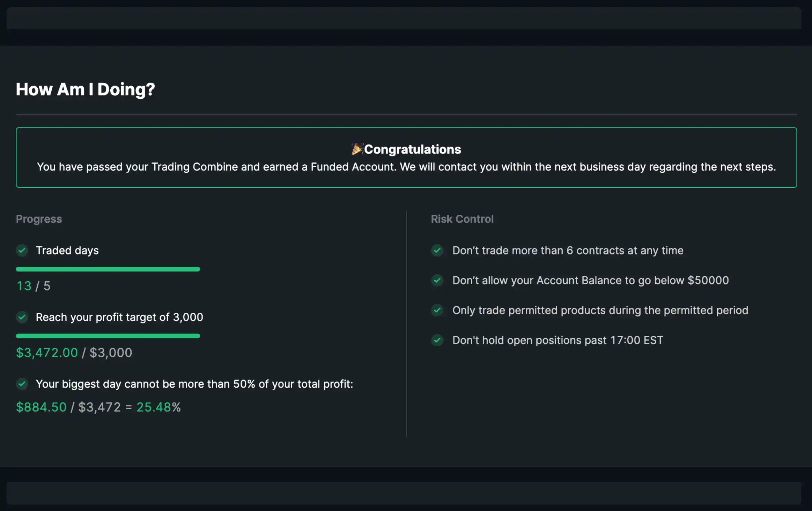Expand the Risk Control section header

(x=462, y=219)
